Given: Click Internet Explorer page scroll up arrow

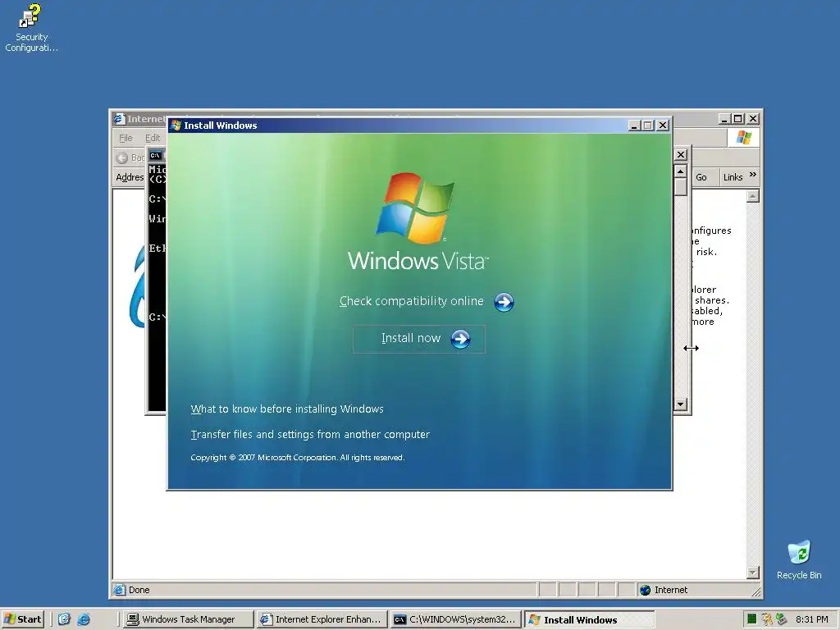Looking at the screenshot, I should (753, 196).
